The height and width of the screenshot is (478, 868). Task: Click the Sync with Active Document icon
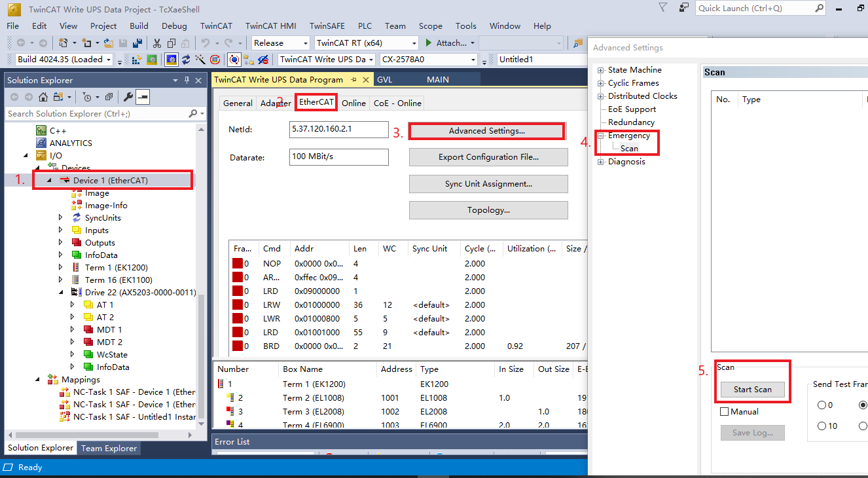click(58, 97)
